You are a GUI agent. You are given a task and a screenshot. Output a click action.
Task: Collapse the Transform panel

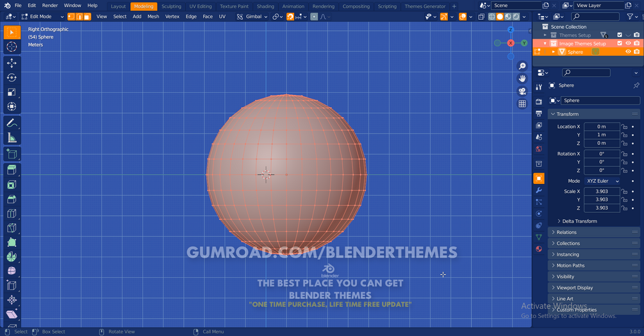[x=593, y=114]
